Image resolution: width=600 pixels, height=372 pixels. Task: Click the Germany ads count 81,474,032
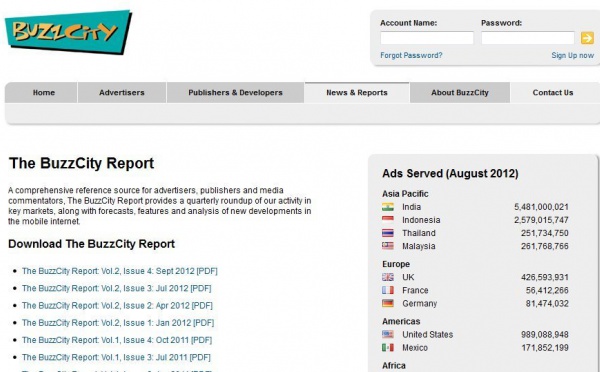pos(547,303)
